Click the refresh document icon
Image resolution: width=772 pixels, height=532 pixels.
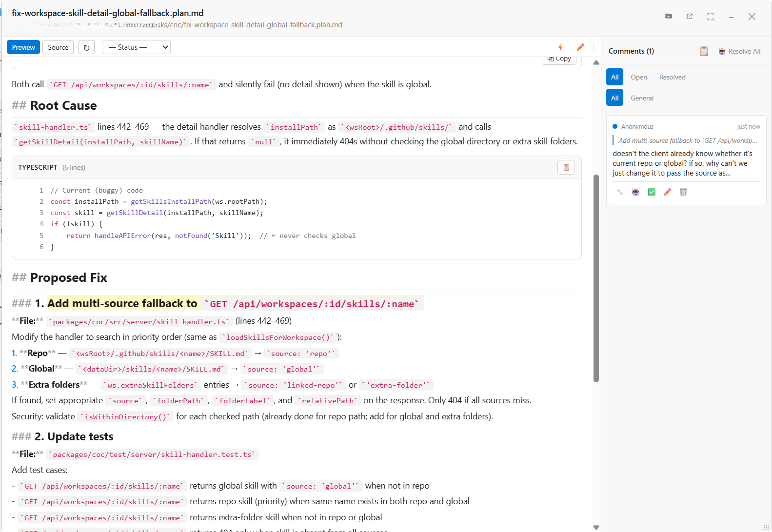(x=87, y=47)
